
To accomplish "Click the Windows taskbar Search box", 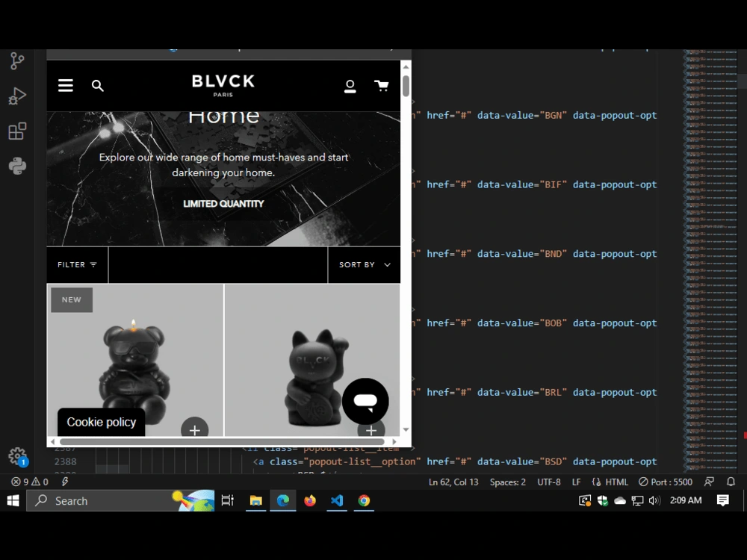I will tap(120, 500).
